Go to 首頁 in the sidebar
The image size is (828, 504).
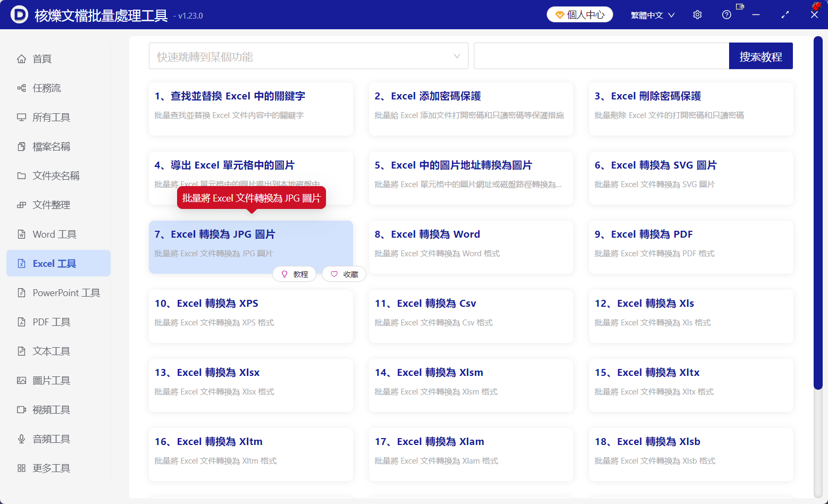(58, 59)
